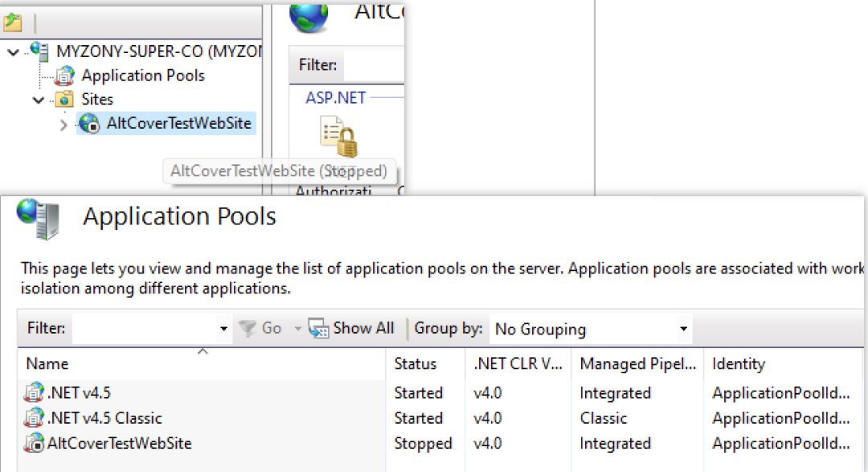The image size is (868, 472).
Task: Click the AltCoverTestWebSite stopped site icon
Action: (x=89, y=124)
